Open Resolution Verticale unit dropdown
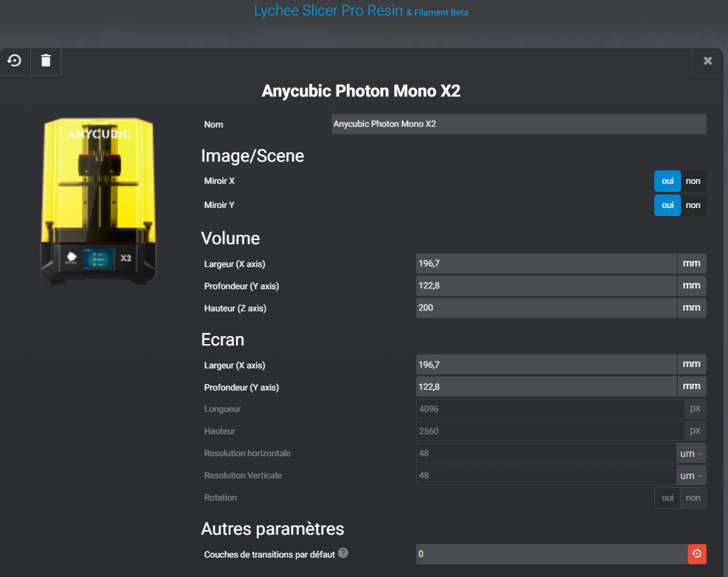 tap(691, 476)
